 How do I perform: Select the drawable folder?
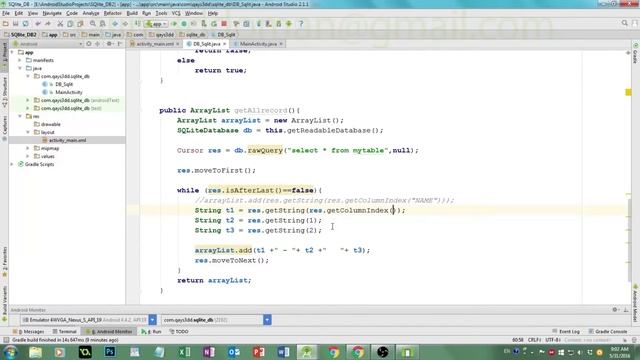point(51,124)
